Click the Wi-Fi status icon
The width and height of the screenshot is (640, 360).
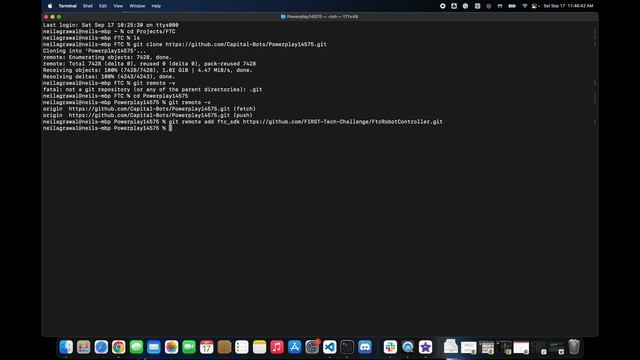524,6
